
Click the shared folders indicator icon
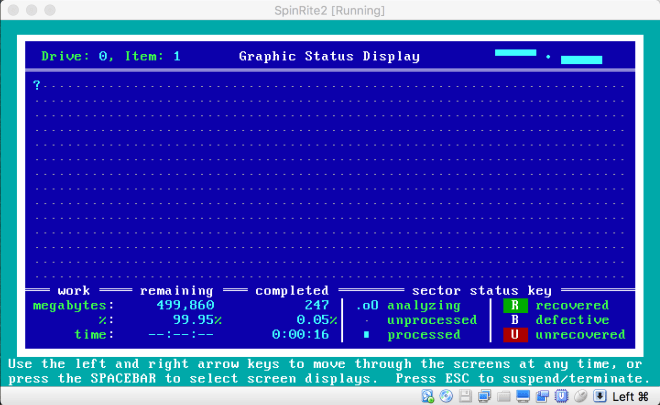(x=503, y=396)
